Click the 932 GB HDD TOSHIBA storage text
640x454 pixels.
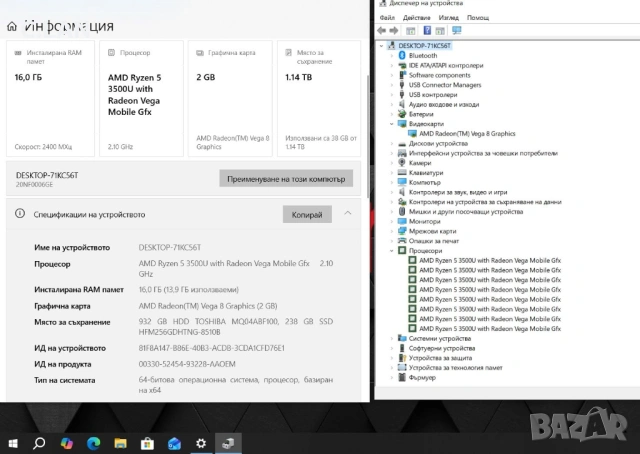pyautogui.click(x=236, y=327)
